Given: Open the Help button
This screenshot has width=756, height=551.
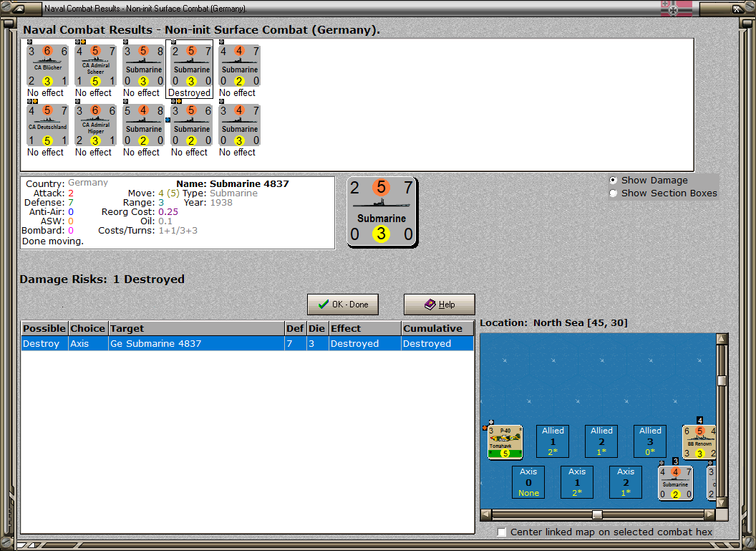Looking at the screenshot, I should pyautogui.click(x=440, y=305).
